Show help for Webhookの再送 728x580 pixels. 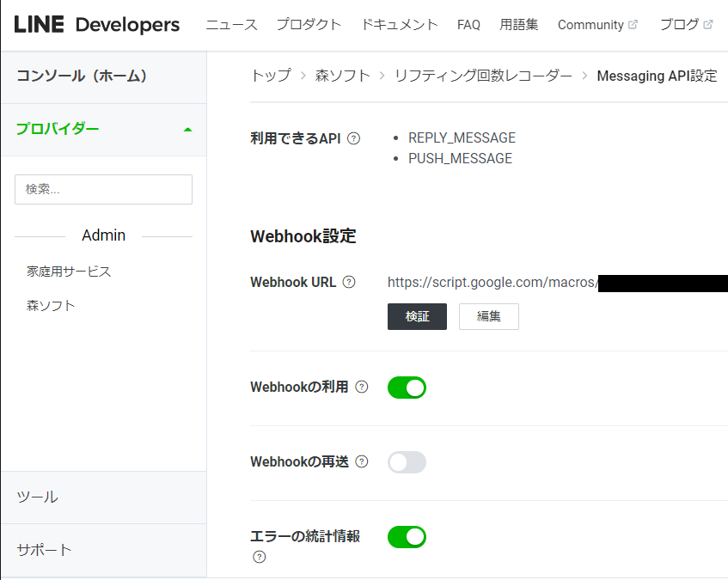[362, 461]
